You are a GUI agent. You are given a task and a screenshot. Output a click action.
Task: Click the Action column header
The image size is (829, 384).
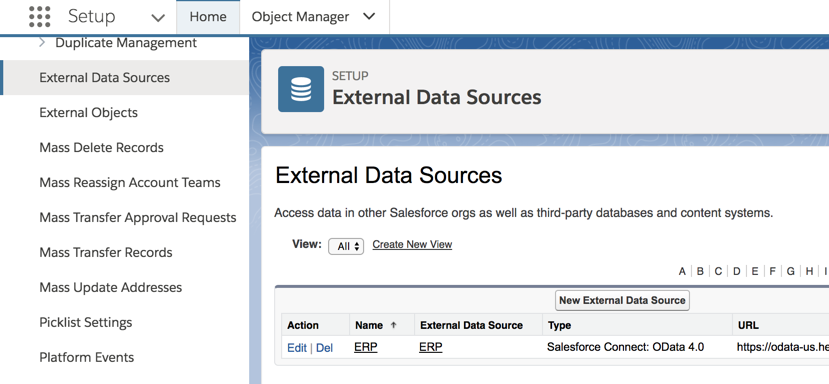(303, 325)
